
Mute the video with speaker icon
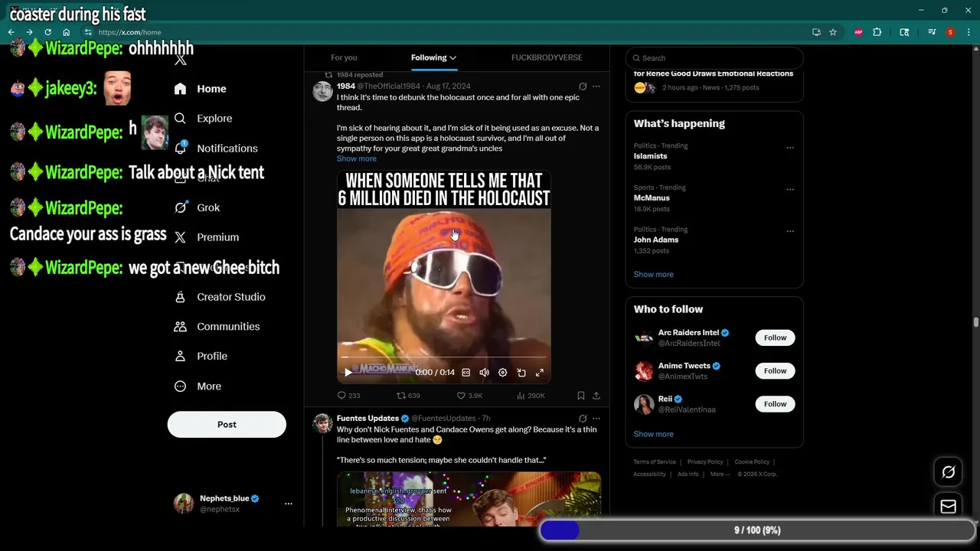point(484,373)
